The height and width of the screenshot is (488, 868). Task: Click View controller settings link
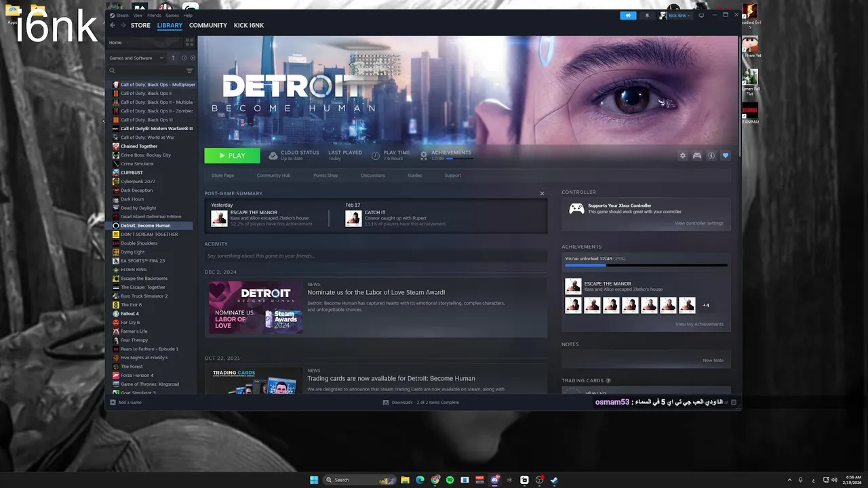point(699,223)
